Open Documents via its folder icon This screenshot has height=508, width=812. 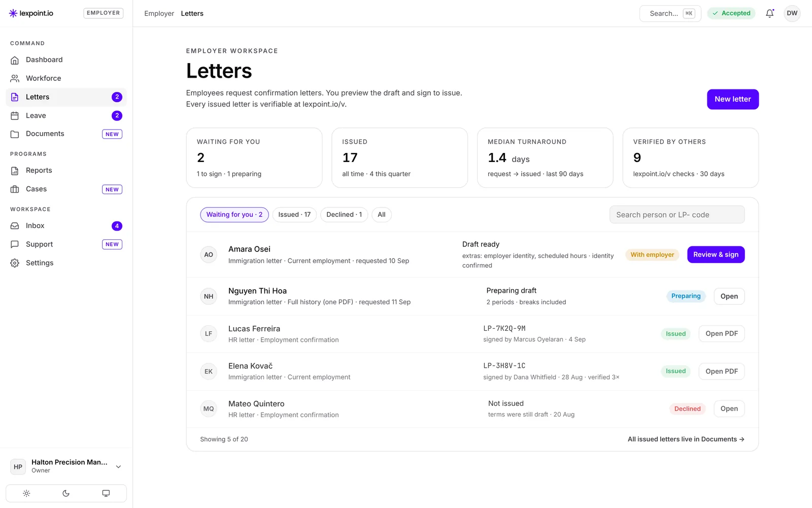[15, 134]
